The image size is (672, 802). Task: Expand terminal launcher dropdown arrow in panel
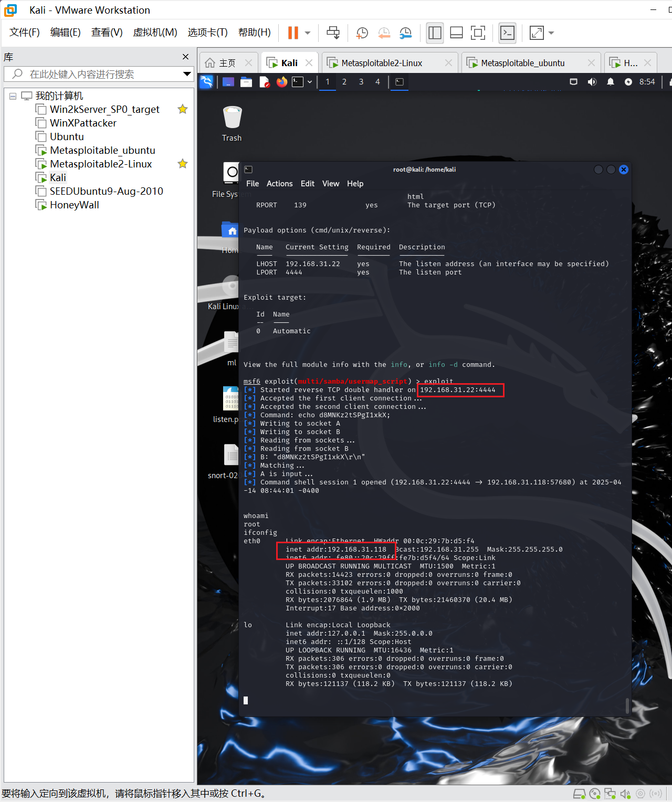[310, 82]
